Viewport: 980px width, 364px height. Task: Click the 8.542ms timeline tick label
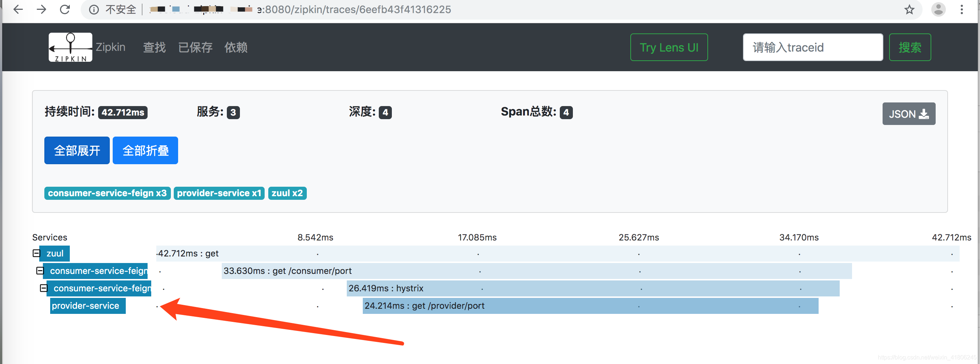click(316, 238)
